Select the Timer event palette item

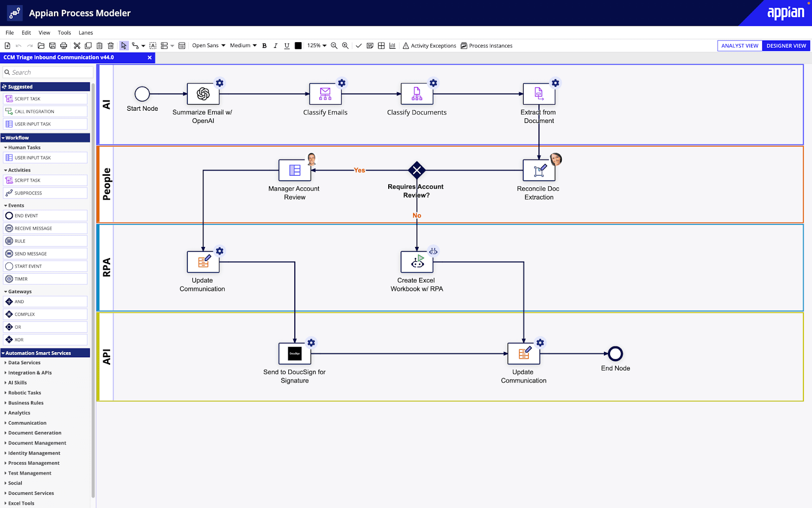click(45, 279)
